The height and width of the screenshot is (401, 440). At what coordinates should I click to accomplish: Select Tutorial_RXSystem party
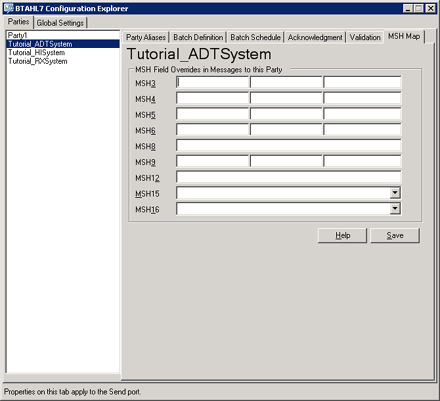[x=63, y=61]
